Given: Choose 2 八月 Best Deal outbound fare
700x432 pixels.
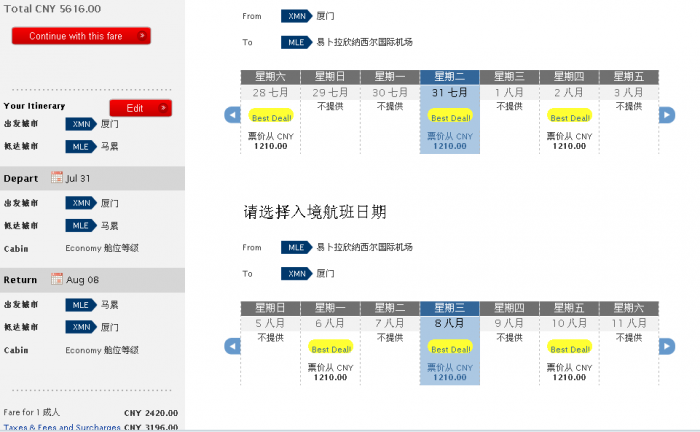Looking at the screenshot, I should point(569,117).
